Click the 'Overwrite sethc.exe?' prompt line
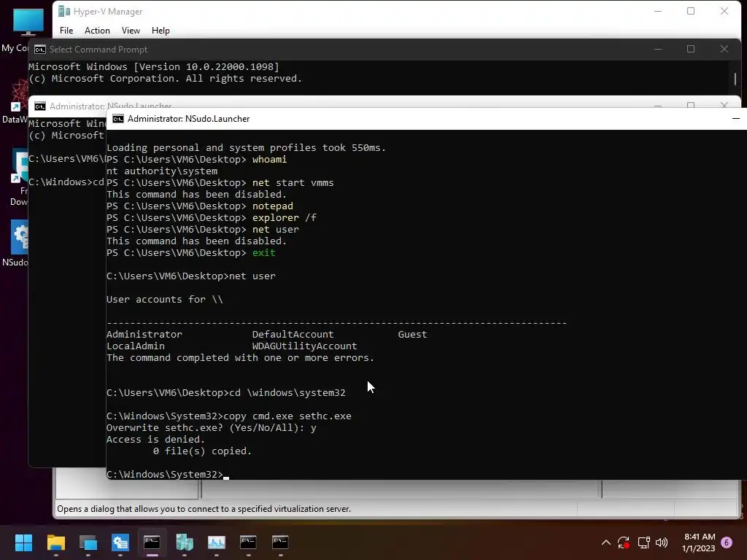This screenshot has width=747, height=560. click(212, 427)
